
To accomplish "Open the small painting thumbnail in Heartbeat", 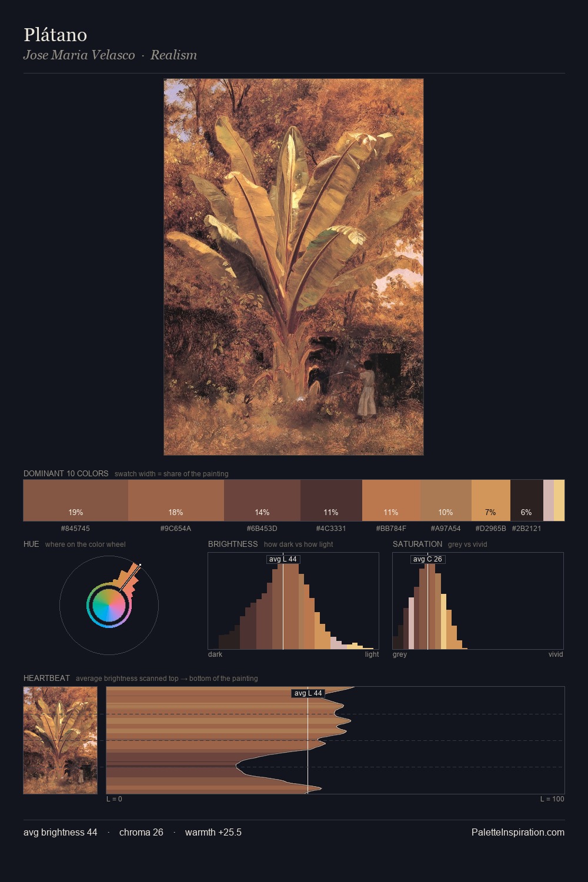I will click(60, 740).
